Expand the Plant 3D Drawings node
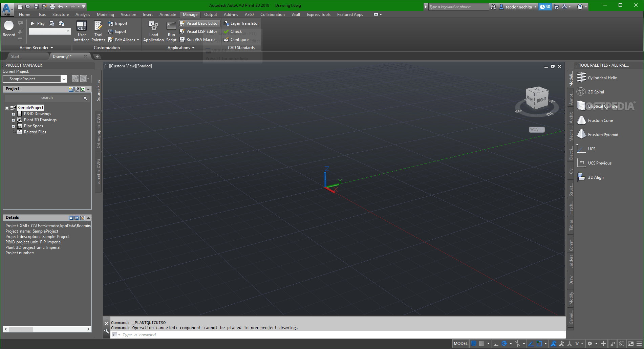Screen dimensions: 644x349 tap(14, 119)
